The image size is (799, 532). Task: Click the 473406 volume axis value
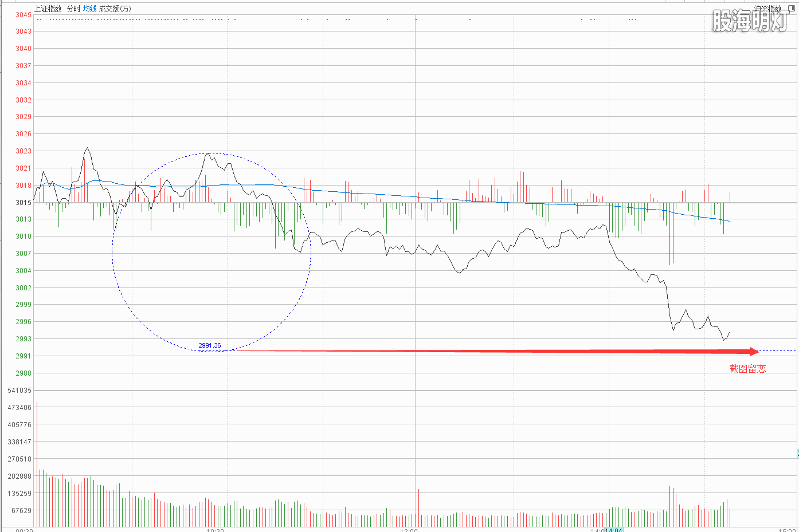pyautogui.click(x=19, y=408)
